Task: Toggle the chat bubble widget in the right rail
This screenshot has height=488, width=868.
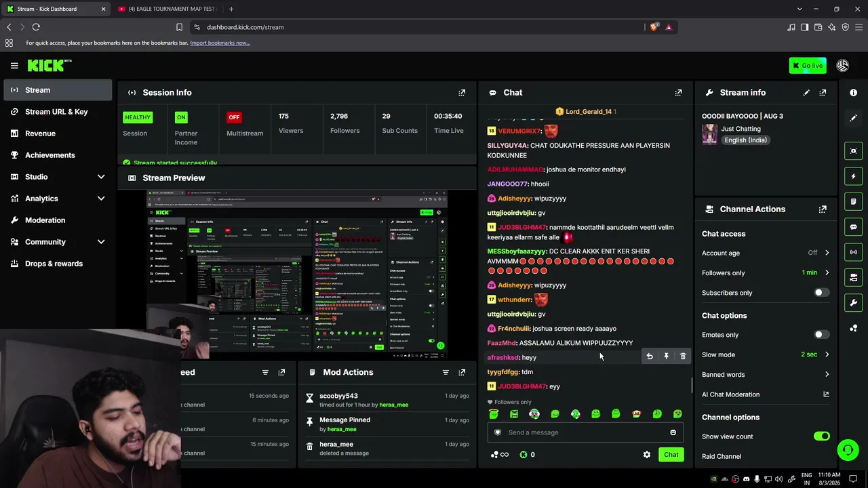Action: click(x=853, y=227)
